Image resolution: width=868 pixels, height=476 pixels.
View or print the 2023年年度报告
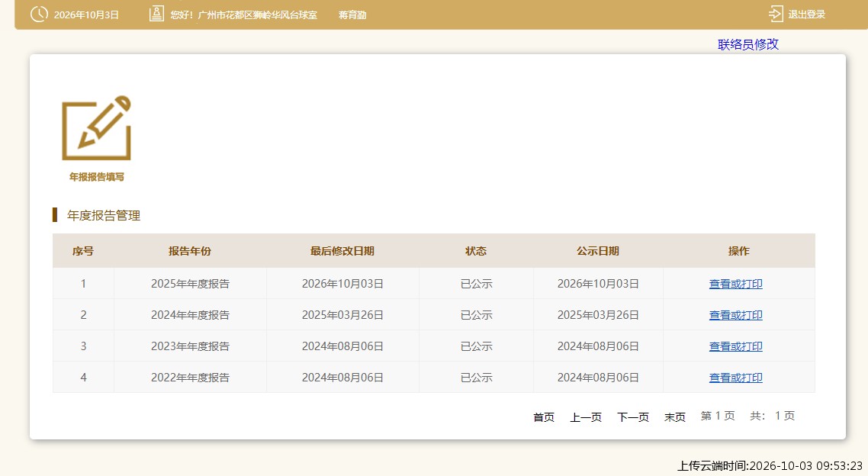(x=736, y=346)
